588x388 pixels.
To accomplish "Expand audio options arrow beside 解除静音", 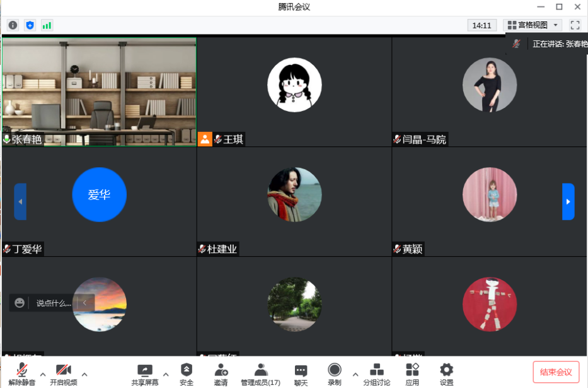I will pos(43,373).
